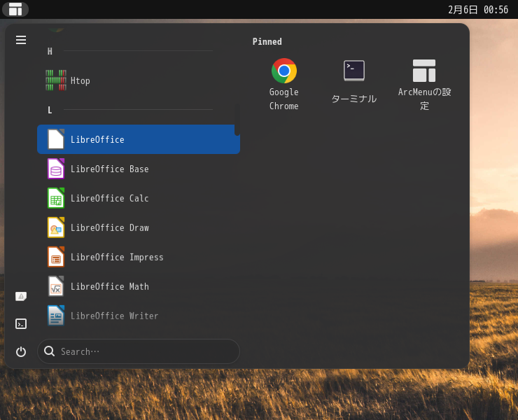Click the "L" section header letter
Screen dimensions: 518x420
[50, 110]
